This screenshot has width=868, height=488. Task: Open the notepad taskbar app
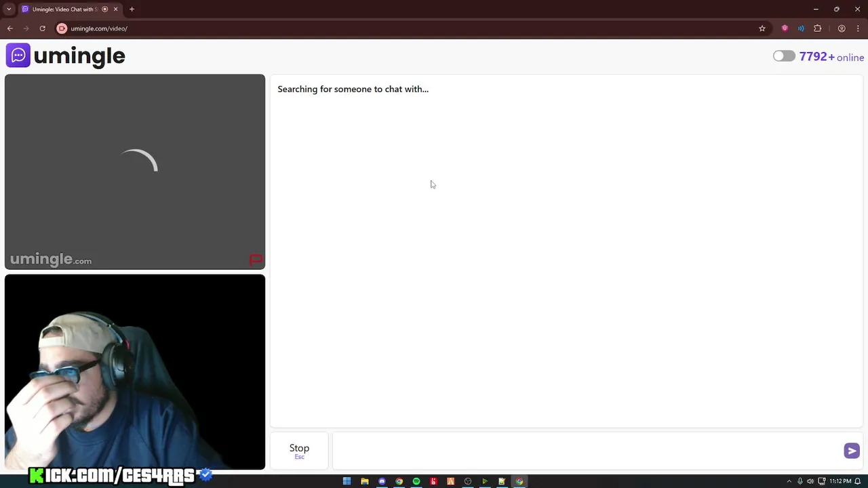[502, 481]
